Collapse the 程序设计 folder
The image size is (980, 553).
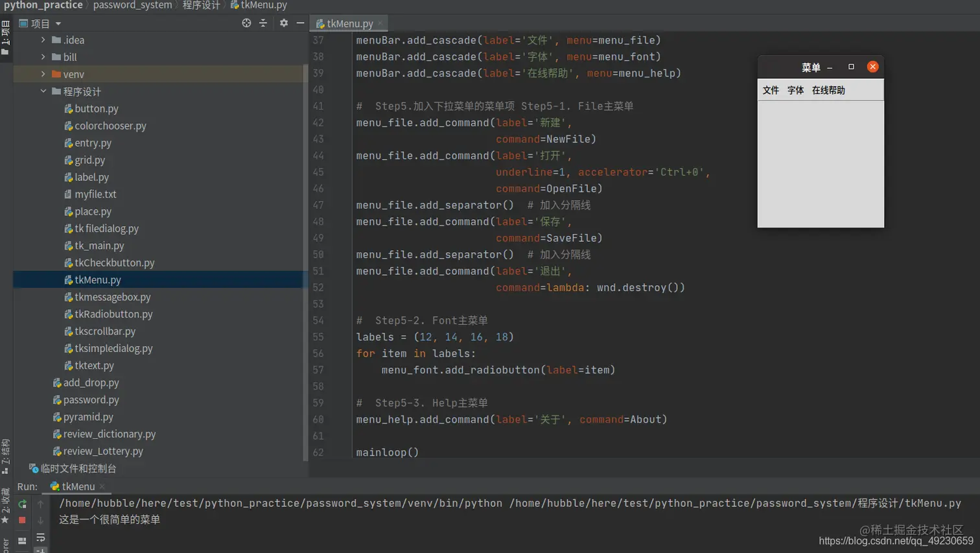pos(43,91)
